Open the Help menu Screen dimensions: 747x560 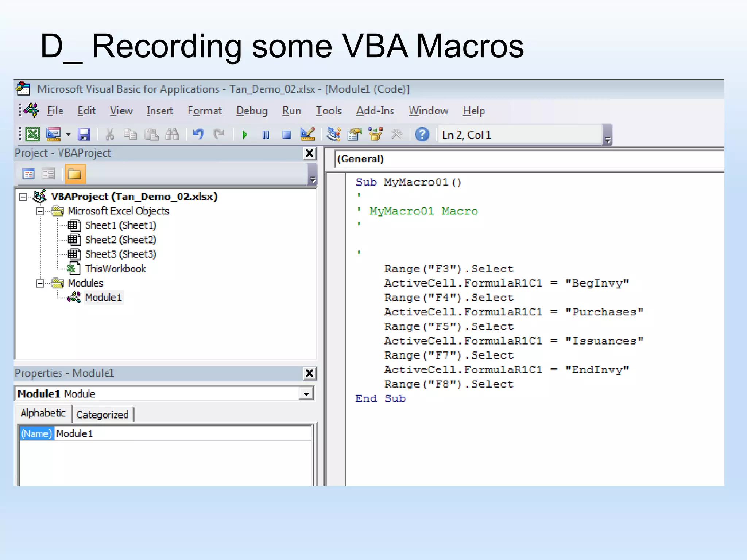[x=474, y=111]
